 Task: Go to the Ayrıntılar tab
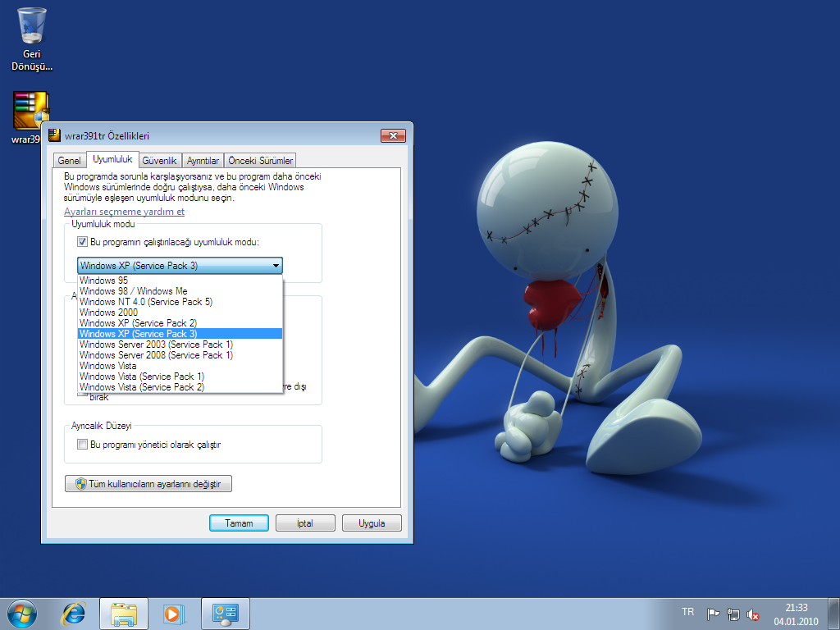(x=203, y=161)
